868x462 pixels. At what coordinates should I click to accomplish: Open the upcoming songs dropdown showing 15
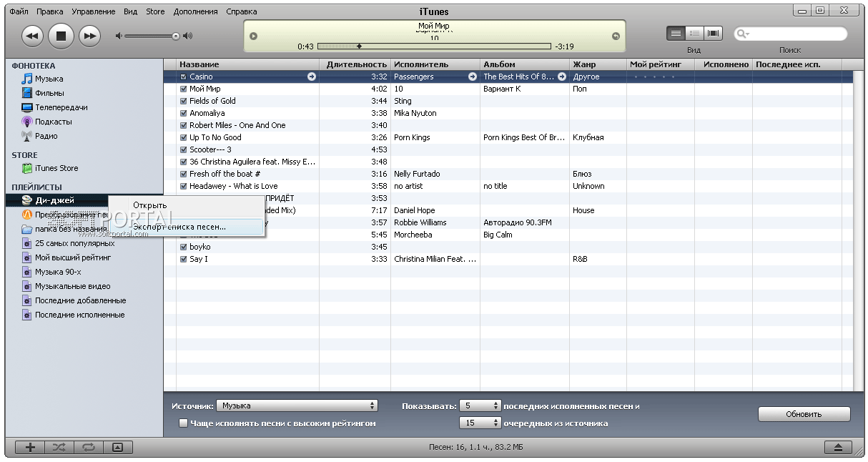(480, 423)
